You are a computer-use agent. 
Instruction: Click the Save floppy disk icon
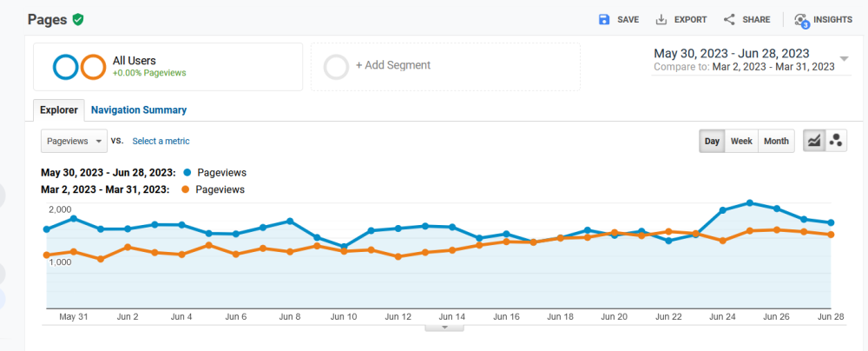click(x=604, y=19)
